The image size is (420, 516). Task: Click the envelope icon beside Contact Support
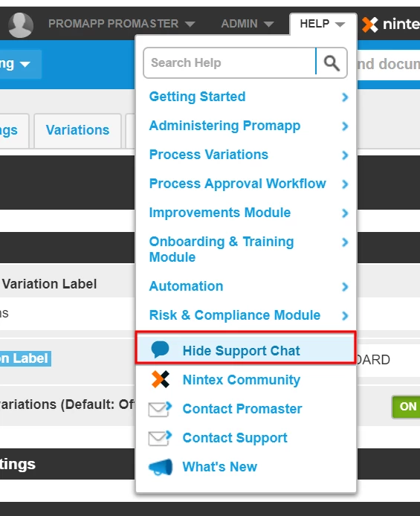(x=160, y=438)
